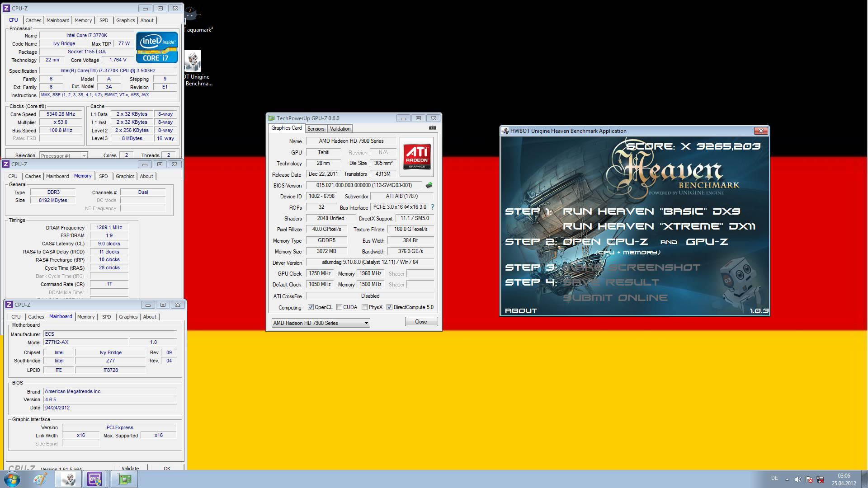
Task: Toggle the DirectCompute 5.0 checkbox
Action: [389, 307]
